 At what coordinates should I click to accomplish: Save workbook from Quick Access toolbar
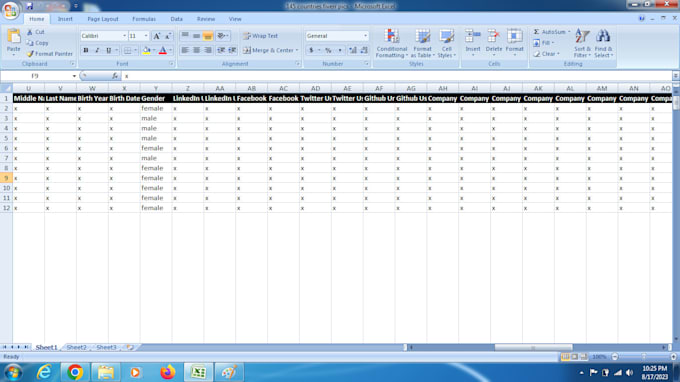click(29, 6)
